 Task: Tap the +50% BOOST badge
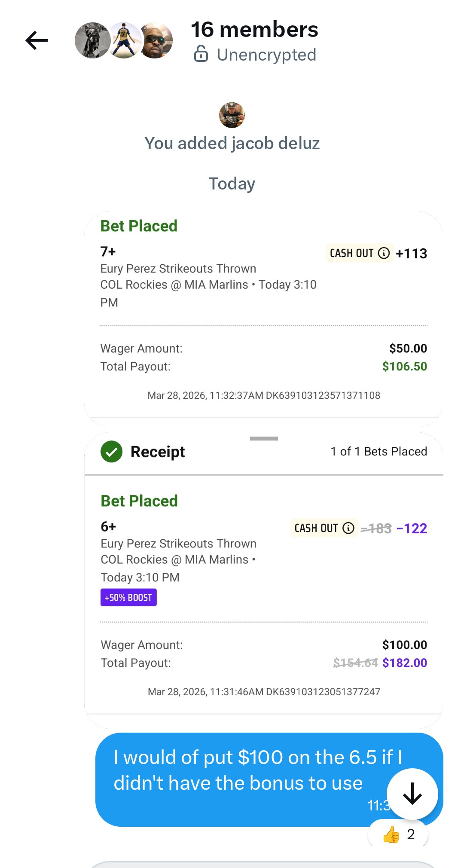(128, 597)
